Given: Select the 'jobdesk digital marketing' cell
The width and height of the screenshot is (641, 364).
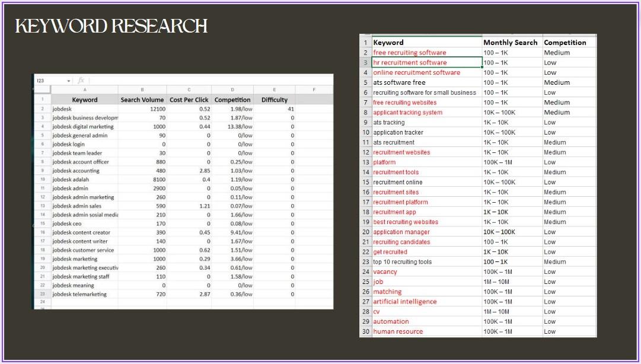Looking at the screenshot, I should click(83, 127).
